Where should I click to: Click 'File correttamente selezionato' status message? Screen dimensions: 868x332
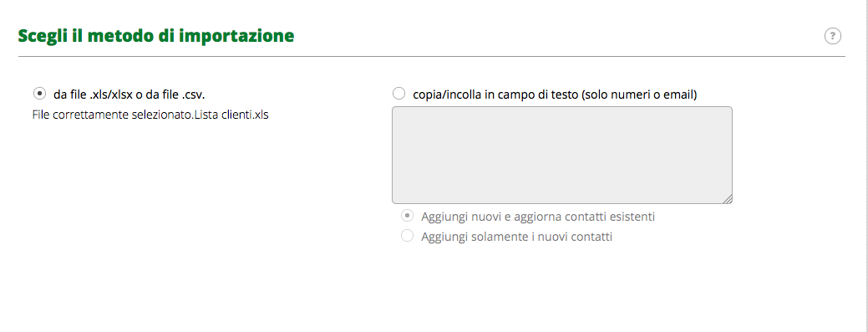[114, 116]
